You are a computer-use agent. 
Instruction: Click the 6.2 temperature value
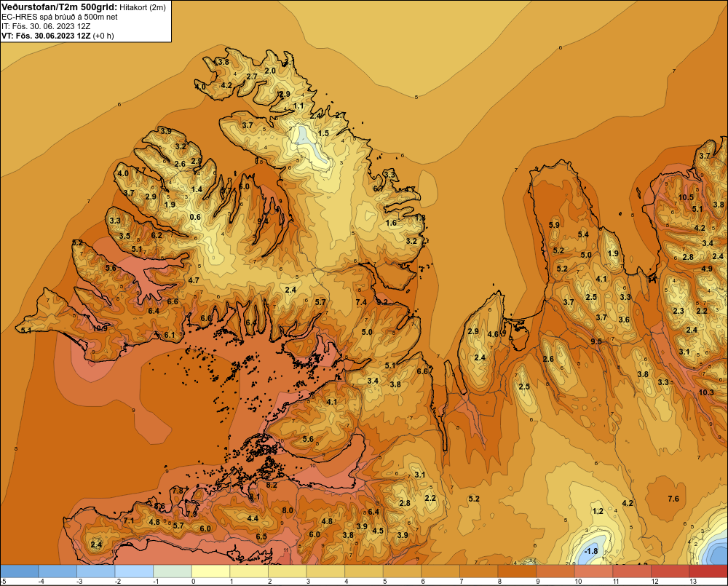157,235
